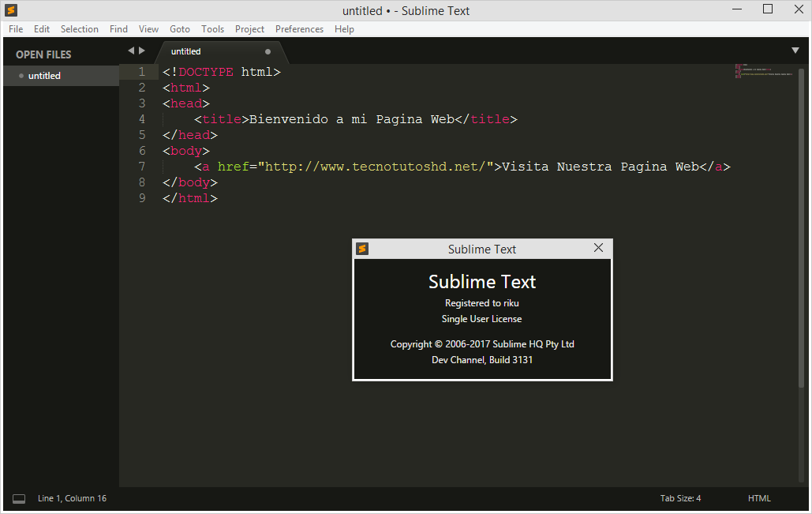Select untitled in Open Files sidebar

[x=61, y=76]
